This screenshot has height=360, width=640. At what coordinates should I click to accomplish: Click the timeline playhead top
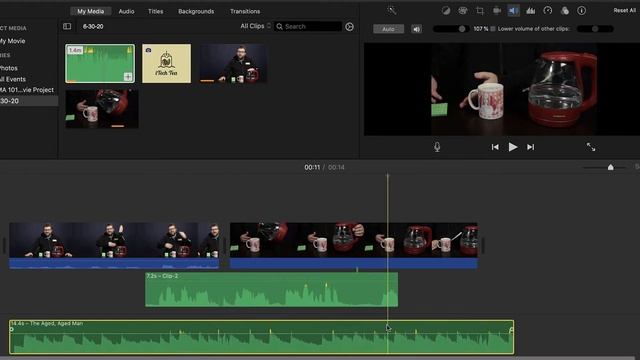[387, 176]
